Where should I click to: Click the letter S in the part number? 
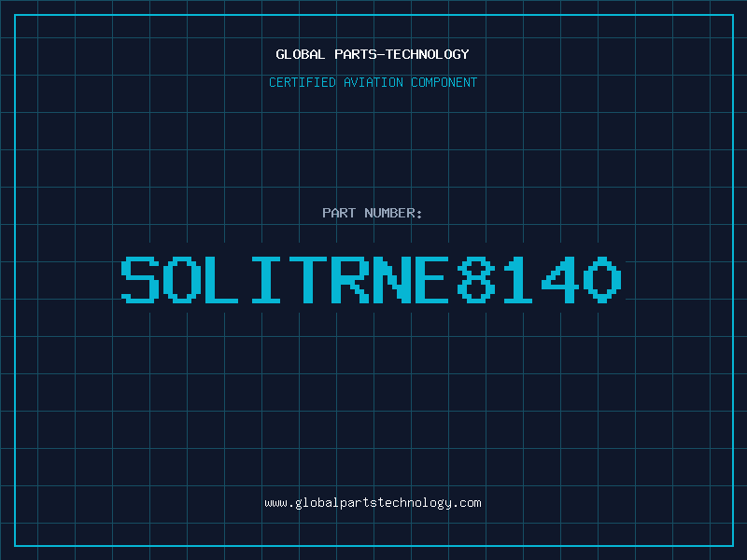coord(142,280)
